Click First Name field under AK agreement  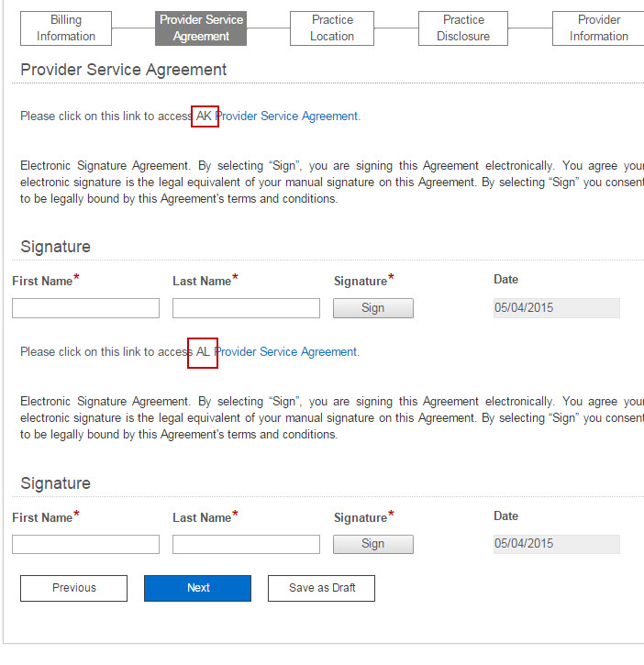tap(85, 308)
